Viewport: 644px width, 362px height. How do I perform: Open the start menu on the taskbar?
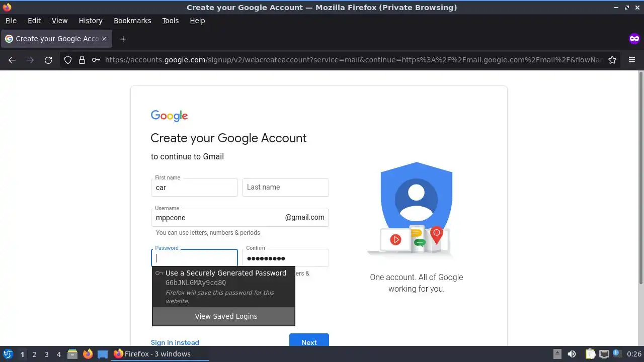click(8, 354)
